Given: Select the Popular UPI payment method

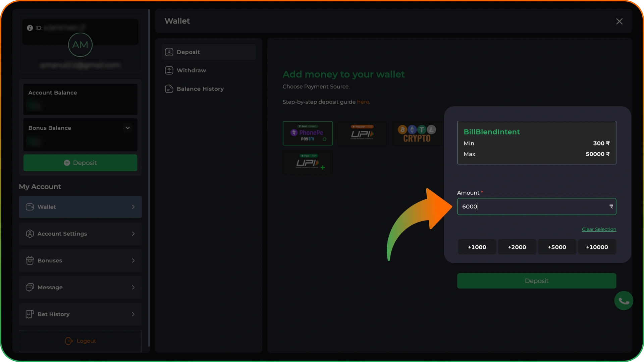Looking at the screenshot, I should pos(362,133).
